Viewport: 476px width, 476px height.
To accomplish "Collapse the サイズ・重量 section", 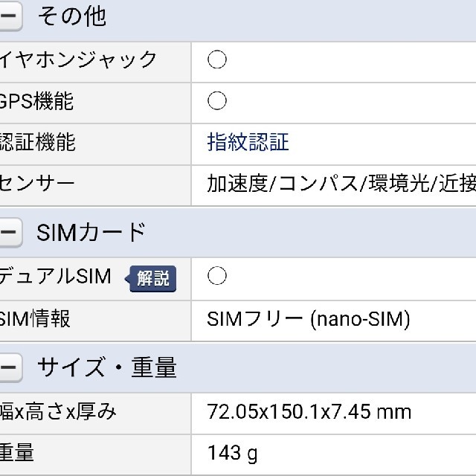I will 10,367.
